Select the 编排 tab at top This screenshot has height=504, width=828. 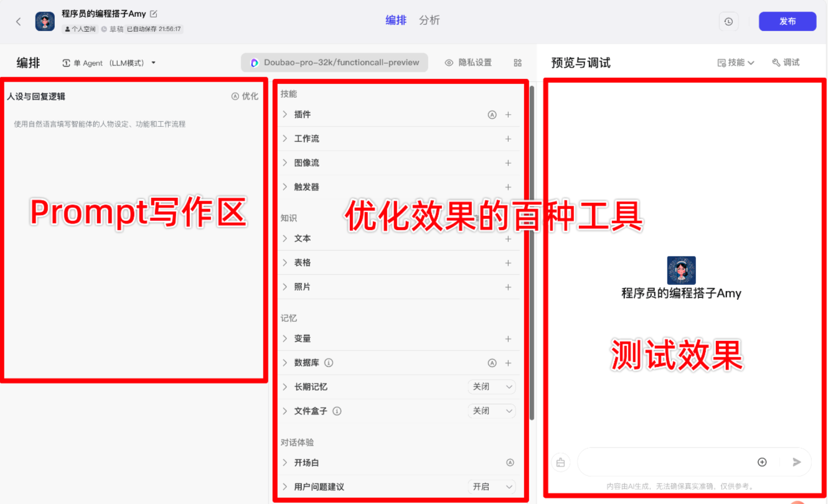pos(395,21)
